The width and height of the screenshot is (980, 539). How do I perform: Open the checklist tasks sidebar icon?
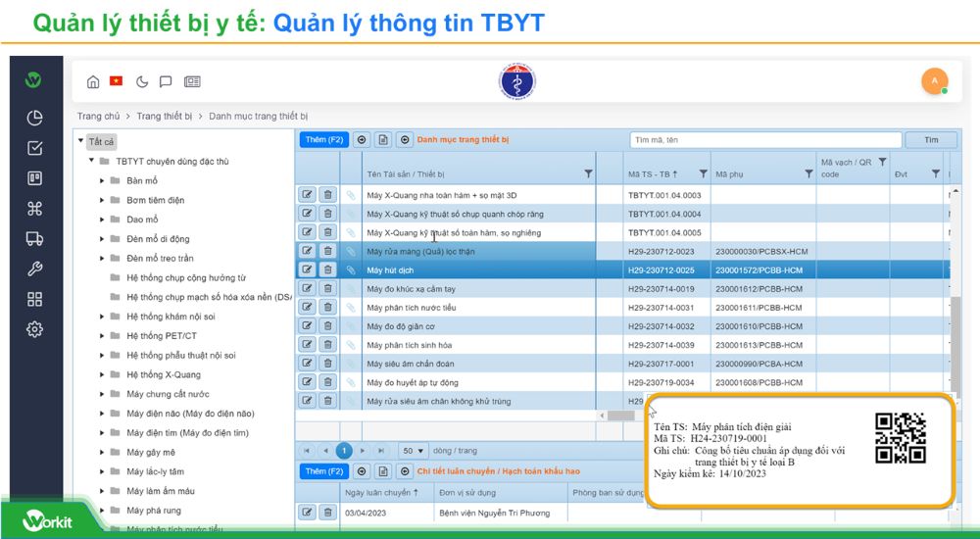[35, 148]
